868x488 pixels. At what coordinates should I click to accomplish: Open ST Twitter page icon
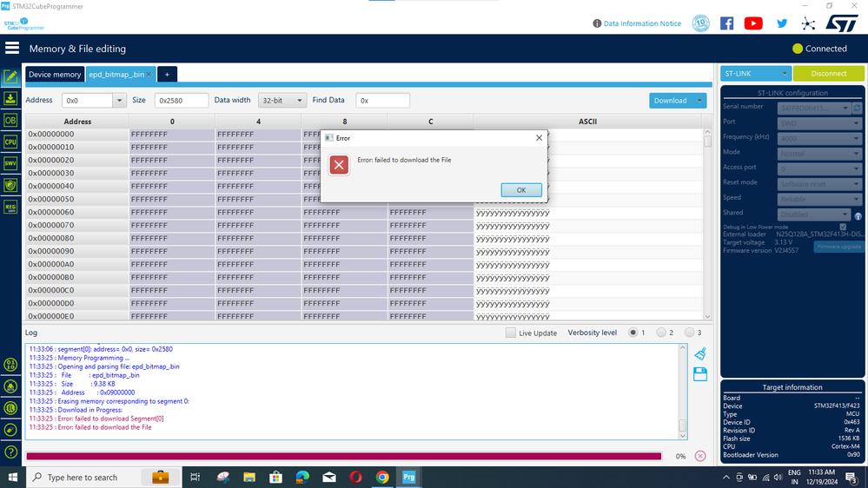[x=782, y=23]
